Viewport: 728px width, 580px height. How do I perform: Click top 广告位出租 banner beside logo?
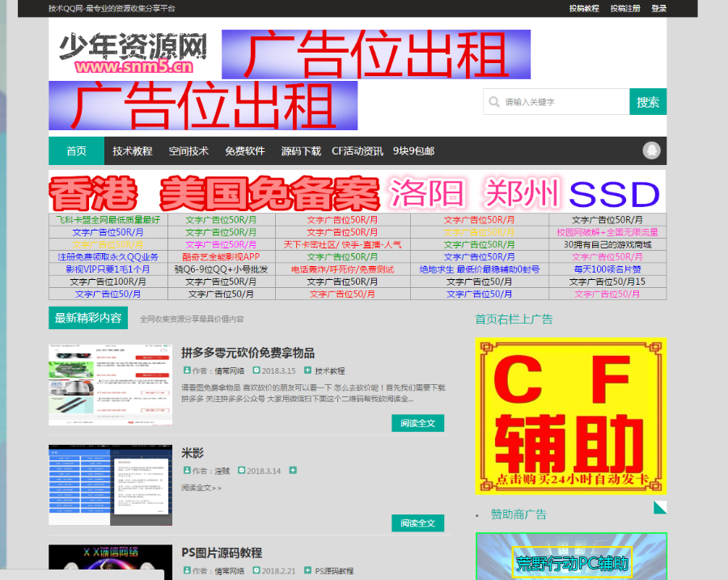coord(376,54)
